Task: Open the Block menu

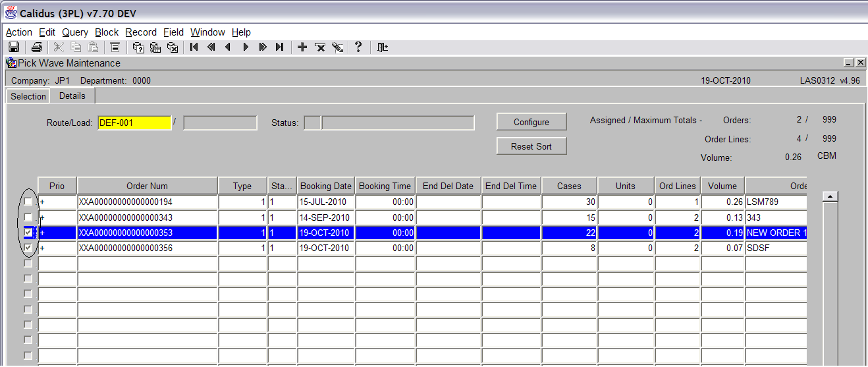Action: point(107,32)
